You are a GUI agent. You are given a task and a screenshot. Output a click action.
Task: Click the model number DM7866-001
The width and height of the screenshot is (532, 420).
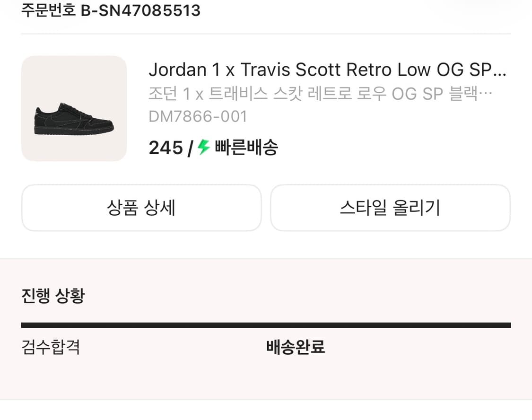click(198, 116)
